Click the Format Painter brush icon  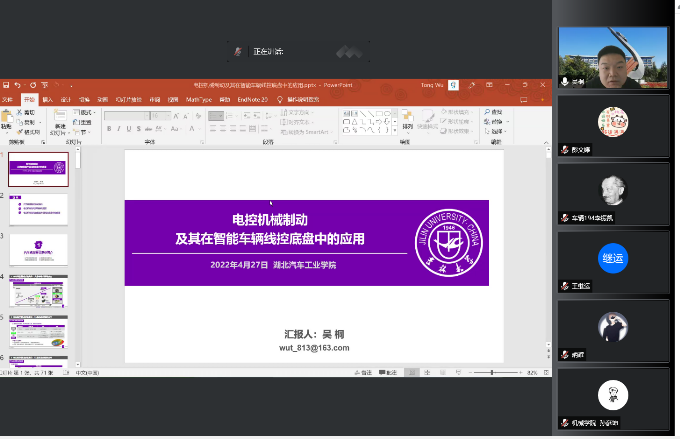pyautogui.click(x=22, y=132)
